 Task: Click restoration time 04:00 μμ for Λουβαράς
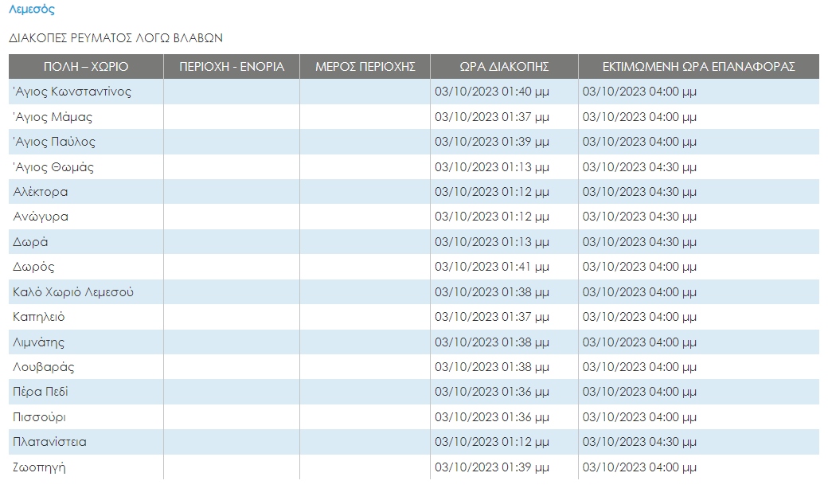[x=639, y=367]
